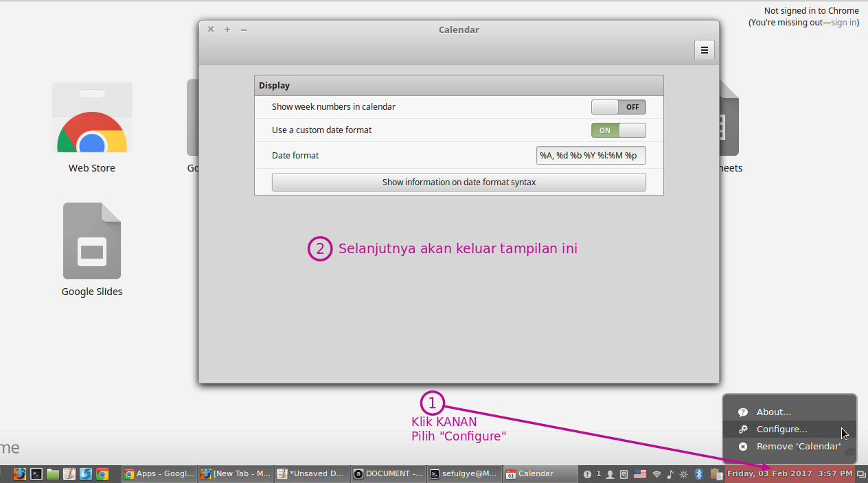Edit the Date format input field
Viewport: 868px width, 483px height.
pos(591,155)
